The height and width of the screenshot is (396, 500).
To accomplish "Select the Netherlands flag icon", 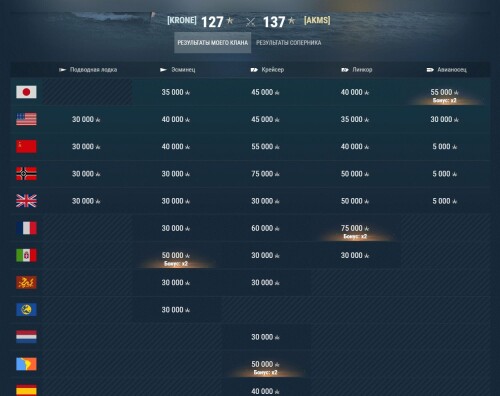I will point(26,337).
